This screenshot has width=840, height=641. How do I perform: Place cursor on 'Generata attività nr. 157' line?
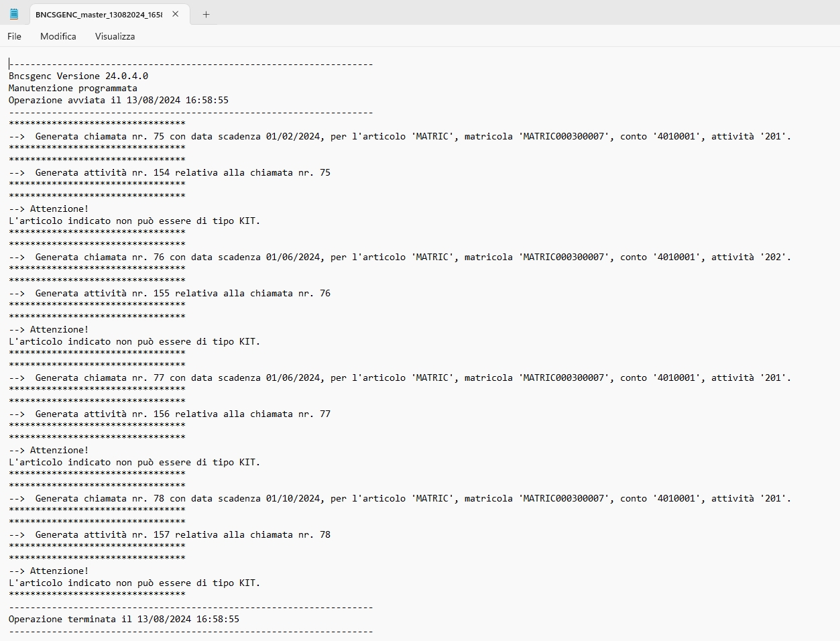click(183, 534)
